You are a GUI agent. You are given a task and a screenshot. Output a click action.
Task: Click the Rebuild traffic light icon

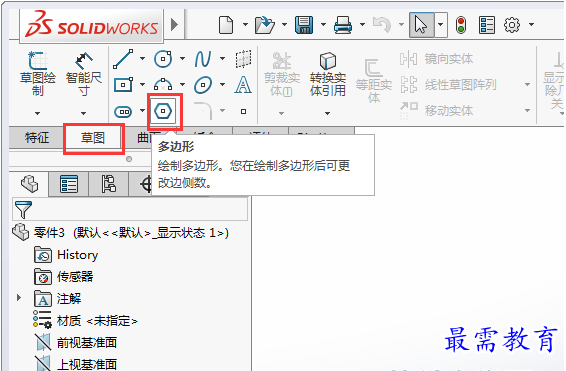(461, 25)
